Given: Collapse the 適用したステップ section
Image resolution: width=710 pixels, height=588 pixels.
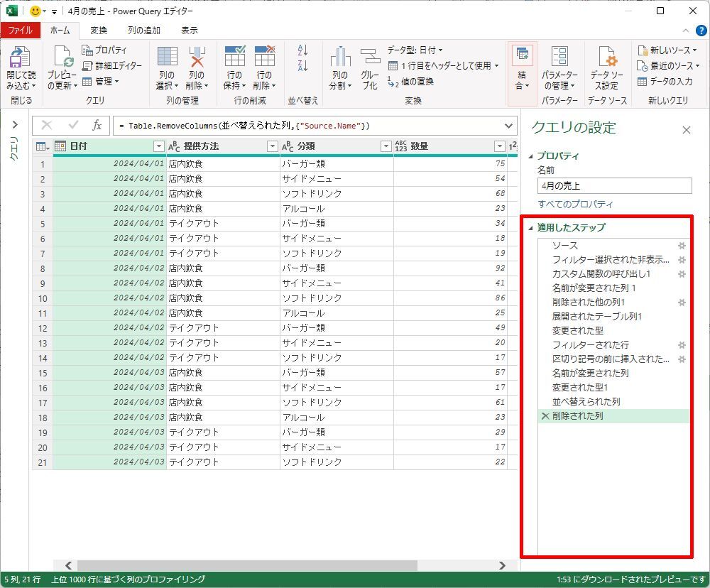Looking at the screenshot, I should pos(530,228).
